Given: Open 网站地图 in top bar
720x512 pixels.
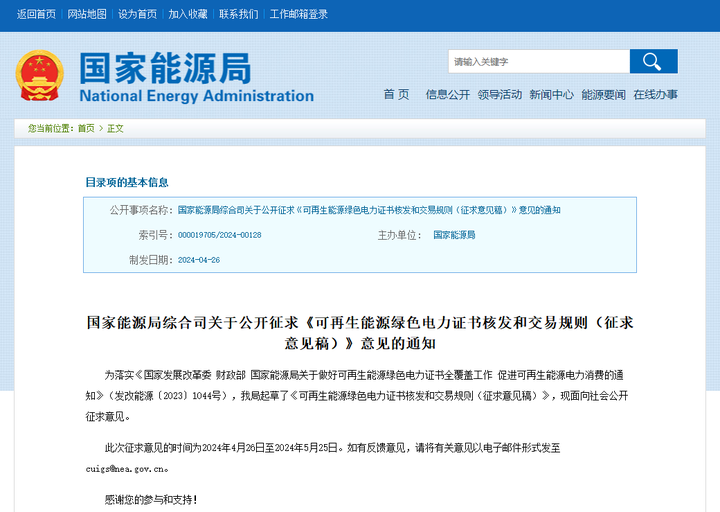Looking at the screenshot, I should (x=87, y=14).
